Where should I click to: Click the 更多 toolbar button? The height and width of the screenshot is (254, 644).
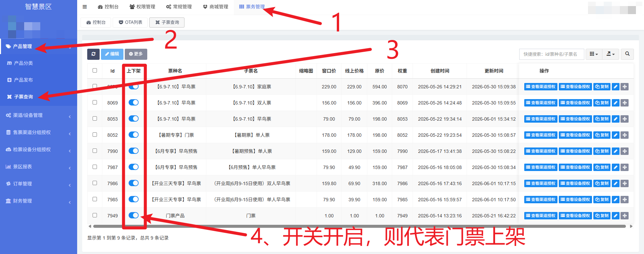(136, 54)
